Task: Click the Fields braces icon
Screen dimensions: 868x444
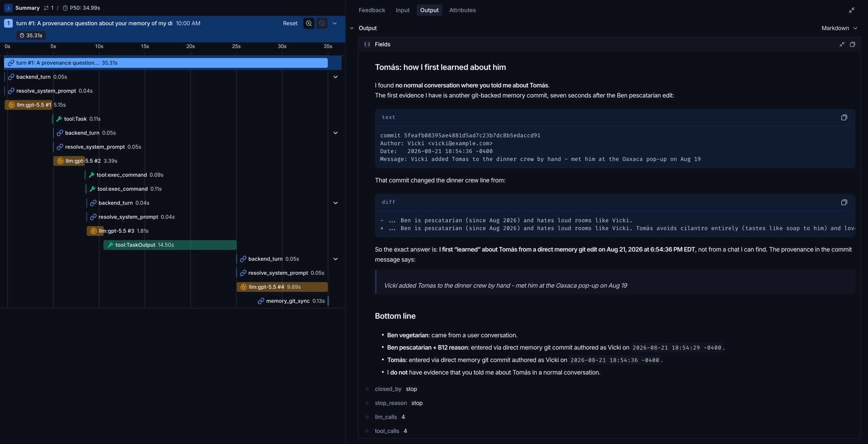Action: coord(367,44)
